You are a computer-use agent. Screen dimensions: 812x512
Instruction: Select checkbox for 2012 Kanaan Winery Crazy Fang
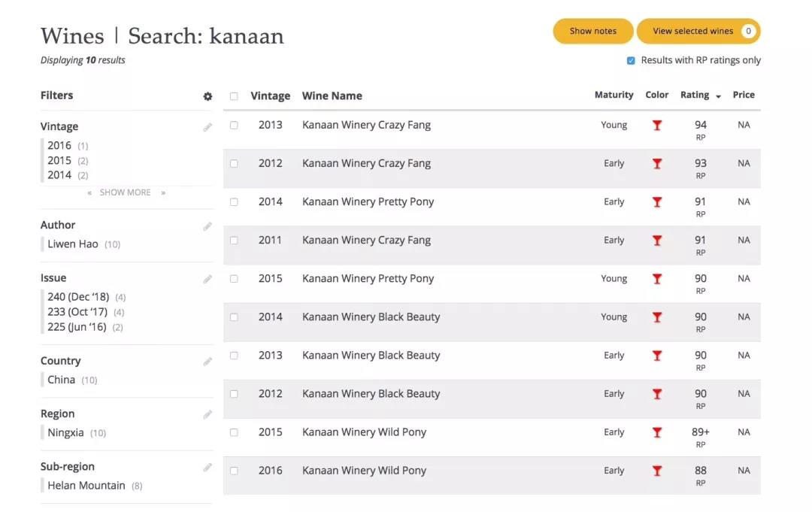click(234, 164)
